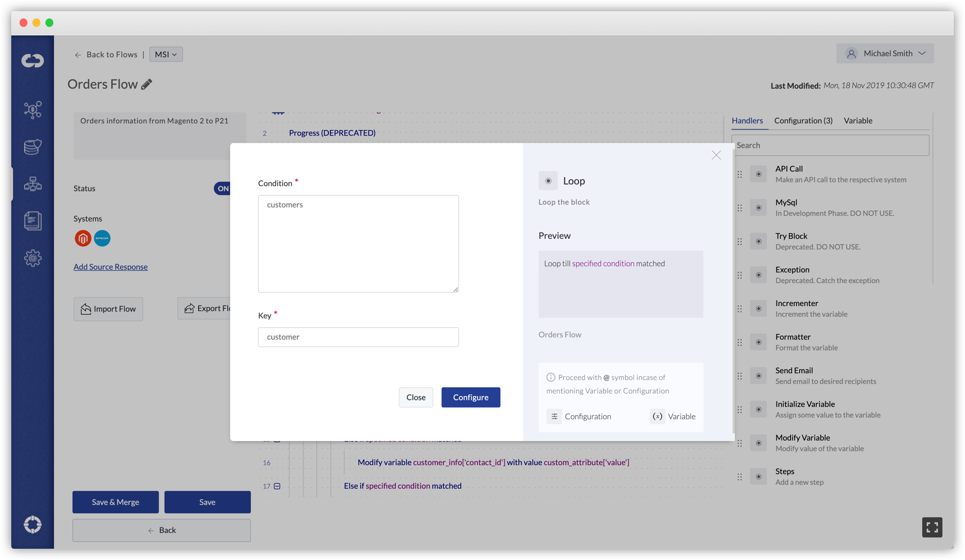Open the MSI dropdown
This screenshot has height=560, width=965.
point(166,54)
